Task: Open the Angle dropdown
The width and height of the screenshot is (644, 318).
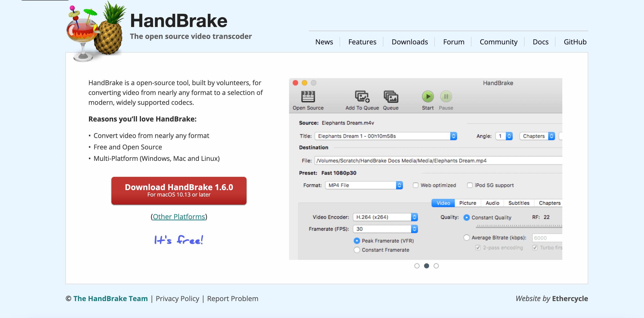Action: click(x=504, y=136)
